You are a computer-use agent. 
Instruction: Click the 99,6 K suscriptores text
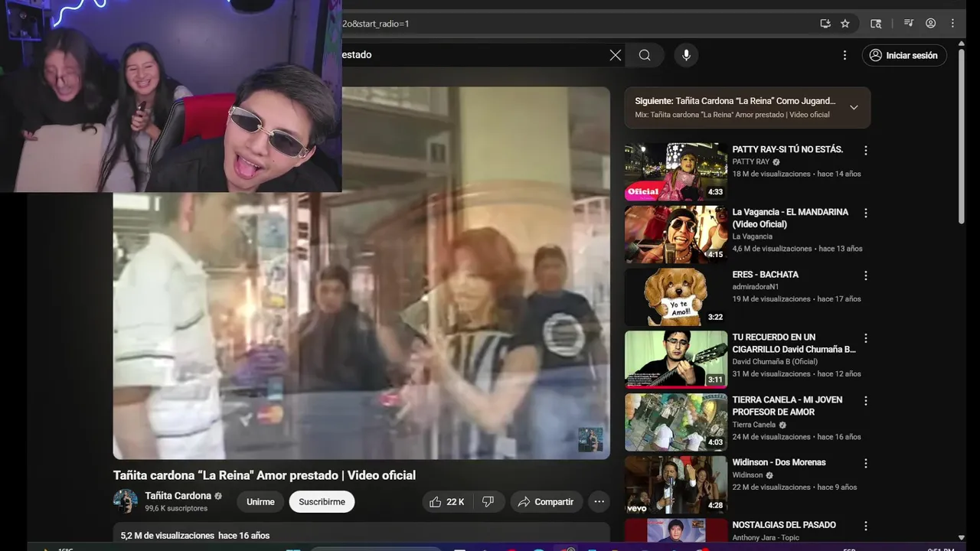[x=176, y=508]
